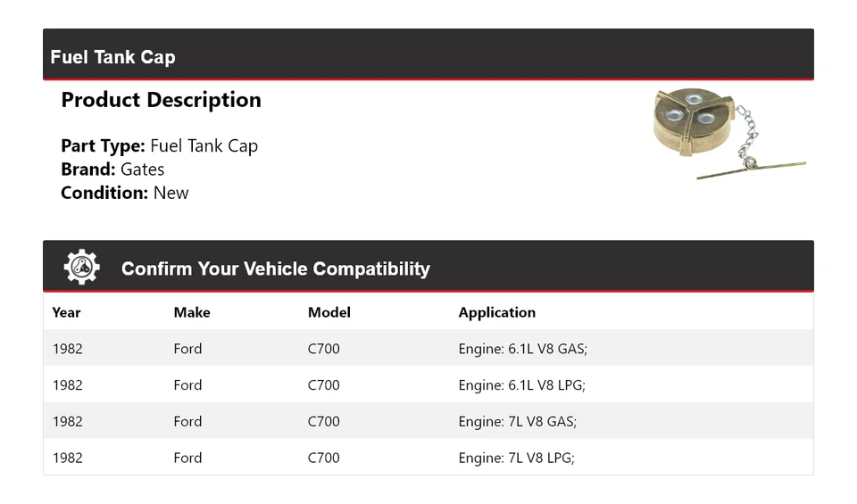857x504 pixels.
Task: Choose the Engine: 7L V8 GAS application cell
Action: coord(517,421)
